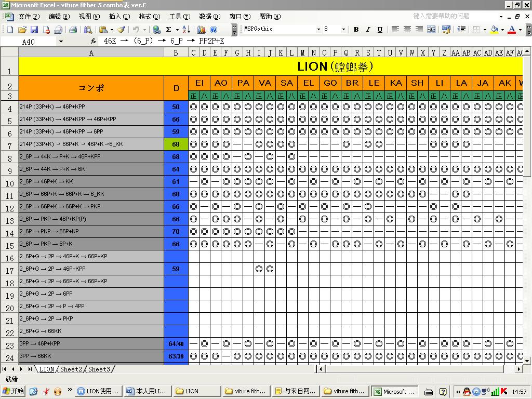Open the Chart Wizard
The width and height of the screenshot is (532, 399).
click(202, 30)
